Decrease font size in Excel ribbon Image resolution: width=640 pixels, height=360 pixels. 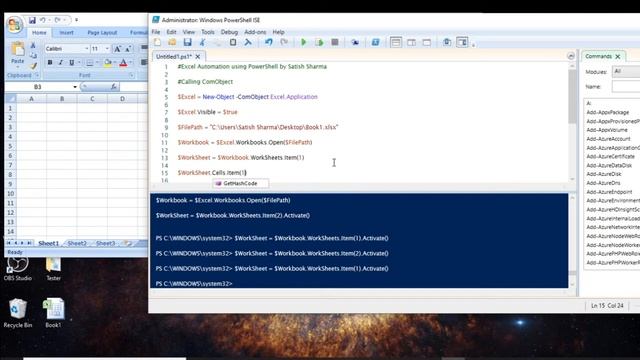coord(128,49)
